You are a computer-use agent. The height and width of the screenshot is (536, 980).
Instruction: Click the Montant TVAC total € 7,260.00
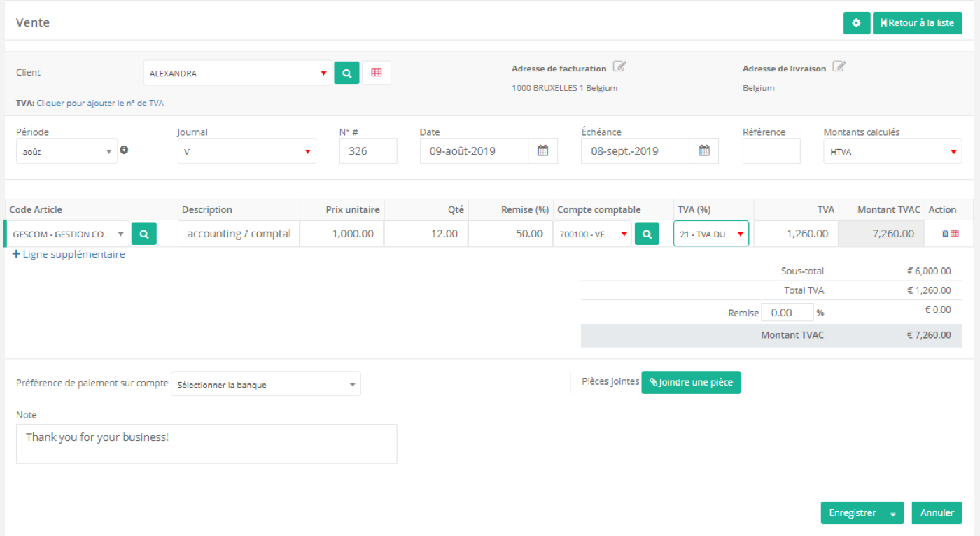tap(929, 335)
